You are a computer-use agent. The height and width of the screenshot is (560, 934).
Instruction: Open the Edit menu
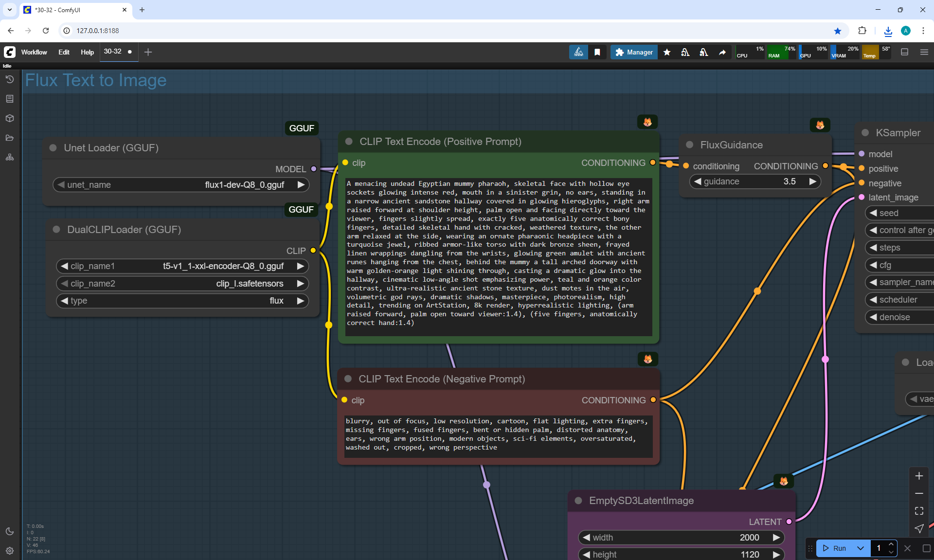[x=64, y=52]
